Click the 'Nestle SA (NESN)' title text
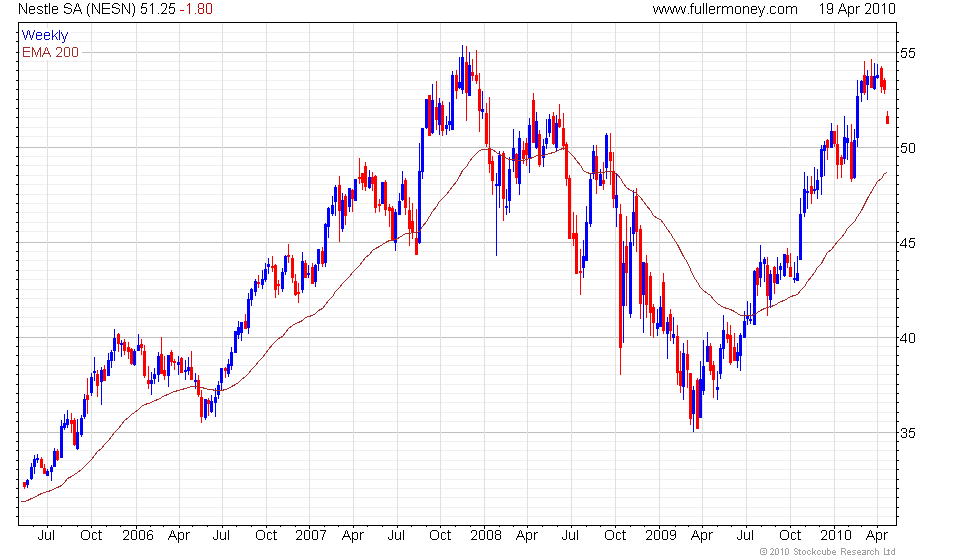This screenshot has height=560, width=980. (77, 9)
